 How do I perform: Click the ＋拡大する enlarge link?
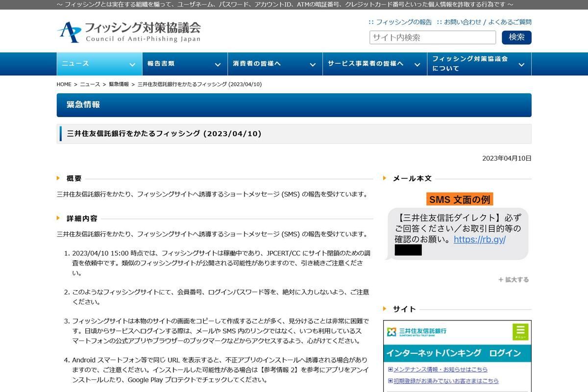(514, 280)
